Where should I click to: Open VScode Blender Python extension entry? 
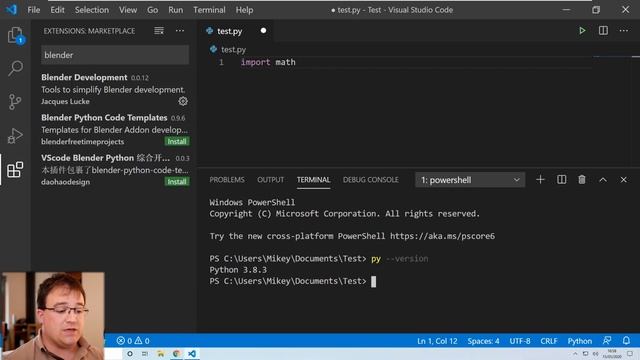point(115,170)
